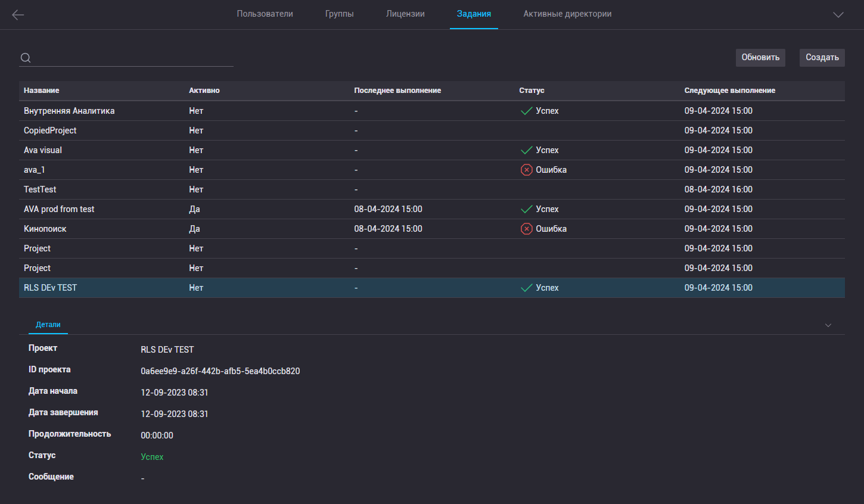864x504 pixels.
Task: Select the Внутренняя Аналитика task name
Action: point(69,111)
